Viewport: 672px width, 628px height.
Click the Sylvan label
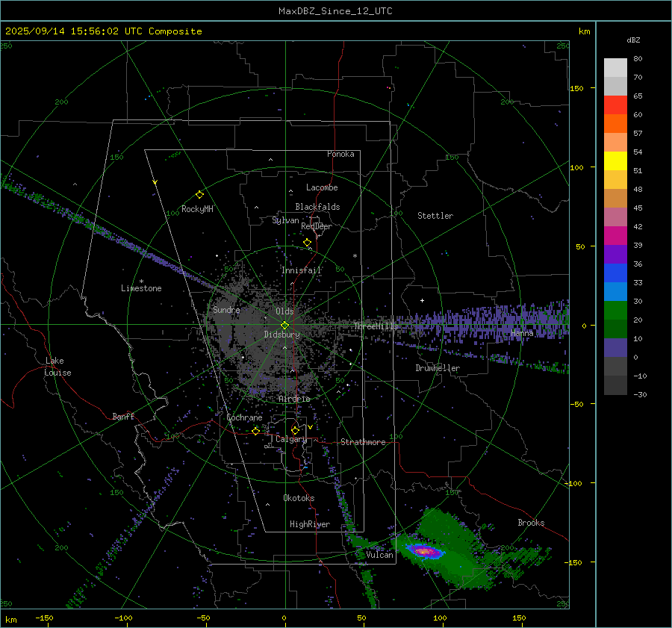coord(285,221)
